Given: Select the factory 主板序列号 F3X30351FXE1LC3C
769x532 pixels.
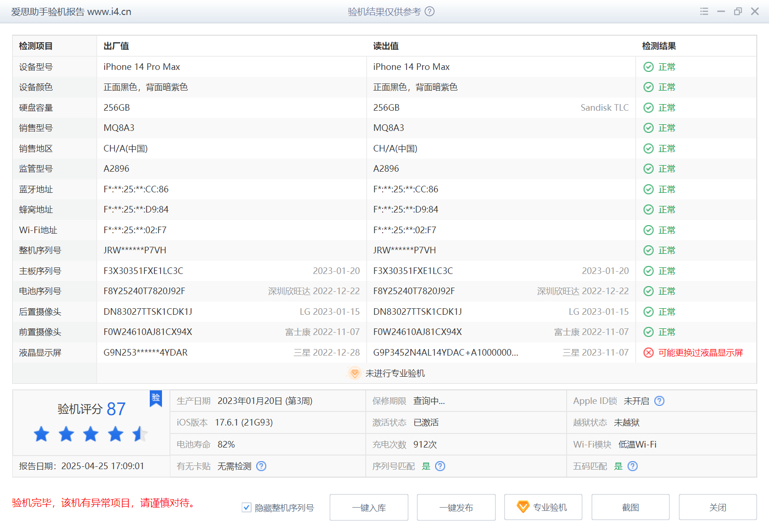Looking at the screenshot, I should [144, 271].
